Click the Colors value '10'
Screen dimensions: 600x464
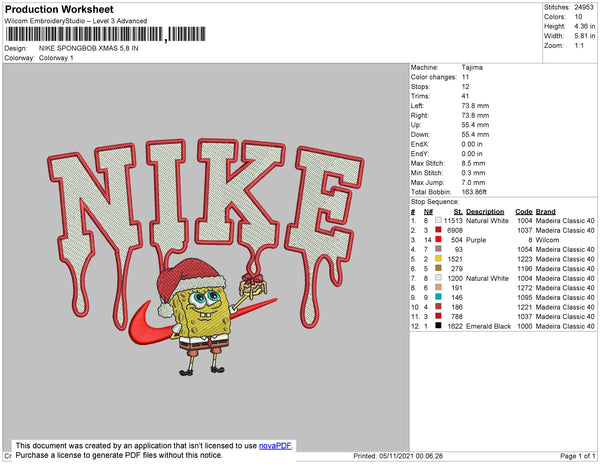578,17
